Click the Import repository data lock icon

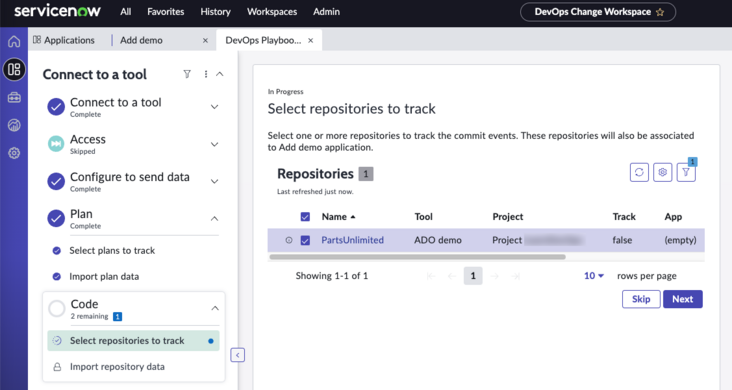57,367
